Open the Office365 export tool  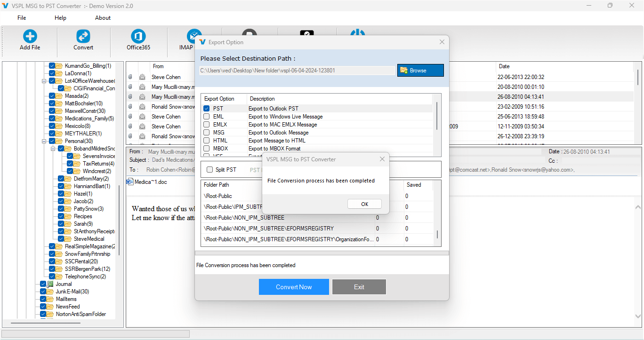pos(138,36)
